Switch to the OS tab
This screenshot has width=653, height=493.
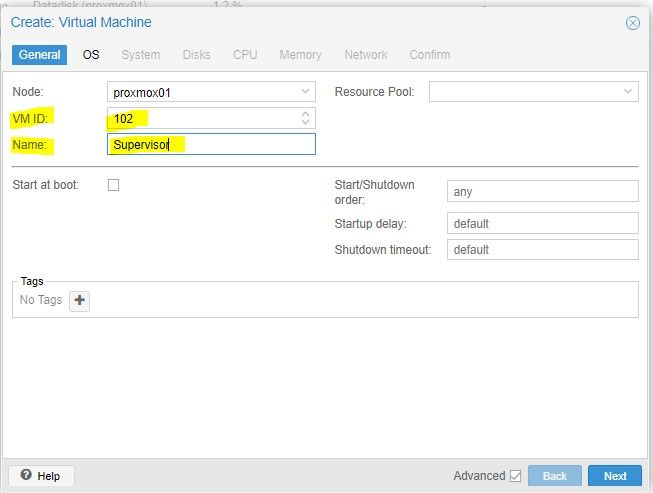91,55
